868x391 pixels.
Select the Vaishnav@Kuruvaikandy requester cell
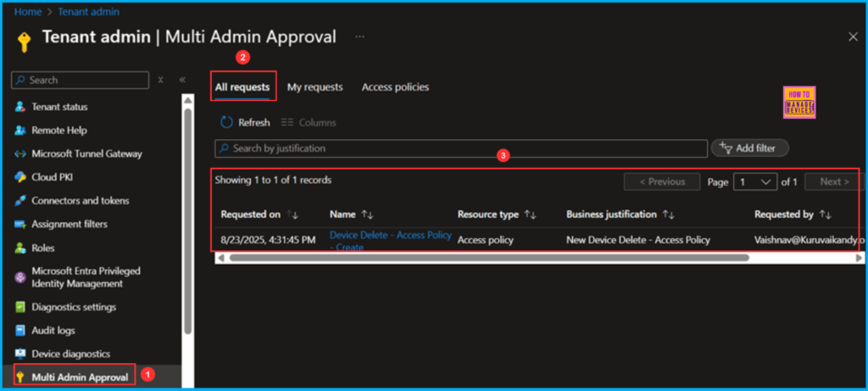(809, 240)
